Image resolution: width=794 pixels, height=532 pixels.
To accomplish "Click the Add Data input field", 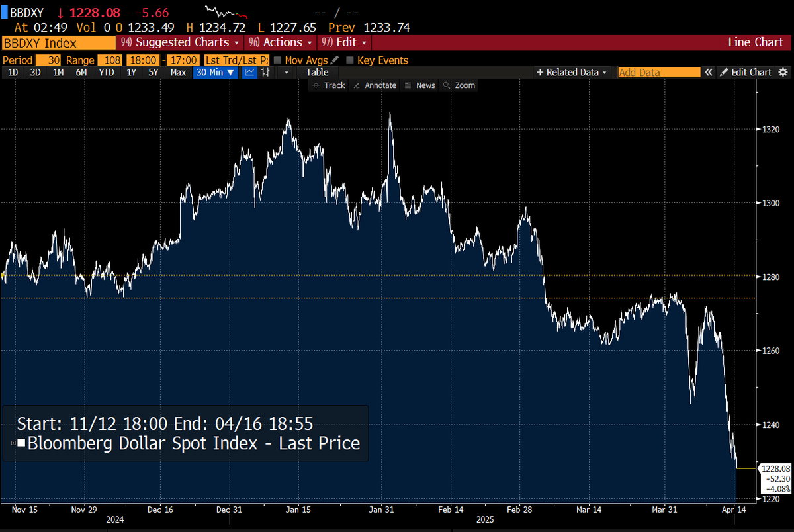I will (658, 72).
